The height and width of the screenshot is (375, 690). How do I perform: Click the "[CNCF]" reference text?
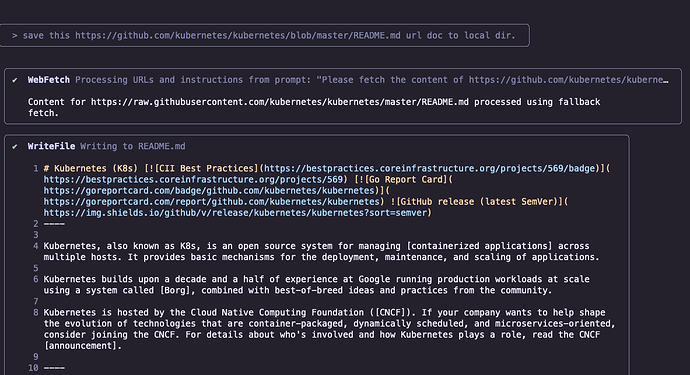pyautogui.click(x=390, y=312)
